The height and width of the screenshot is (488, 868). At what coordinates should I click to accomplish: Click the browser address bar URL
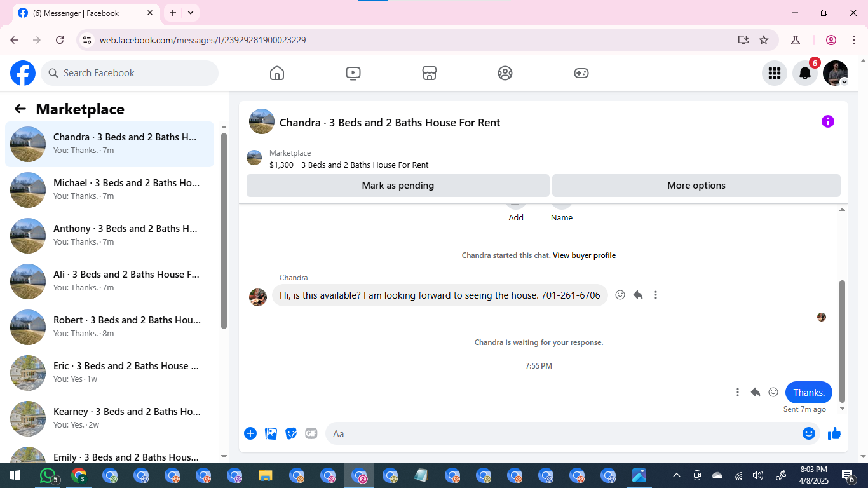tap(203, 40)
